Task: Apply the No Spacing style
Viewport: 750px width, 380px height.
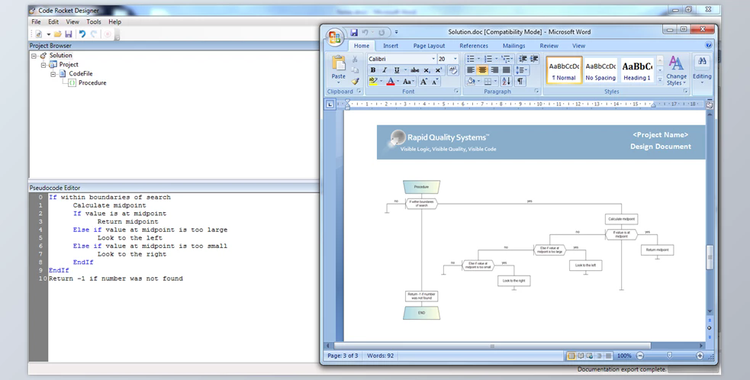Action: 600,70
